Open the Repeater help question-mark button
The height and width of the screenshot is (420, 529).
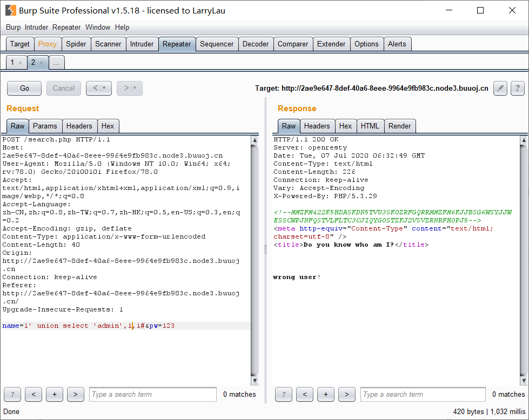[518, 89]
